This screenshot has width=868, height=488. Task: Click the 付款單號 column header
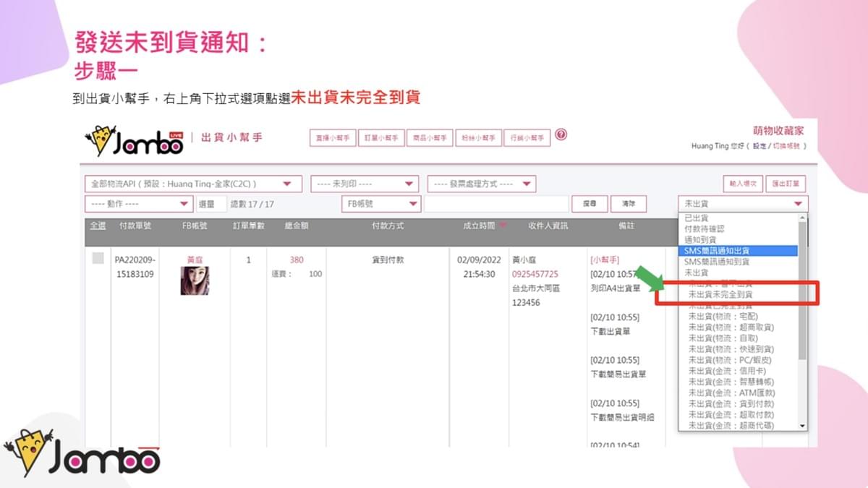135,226
